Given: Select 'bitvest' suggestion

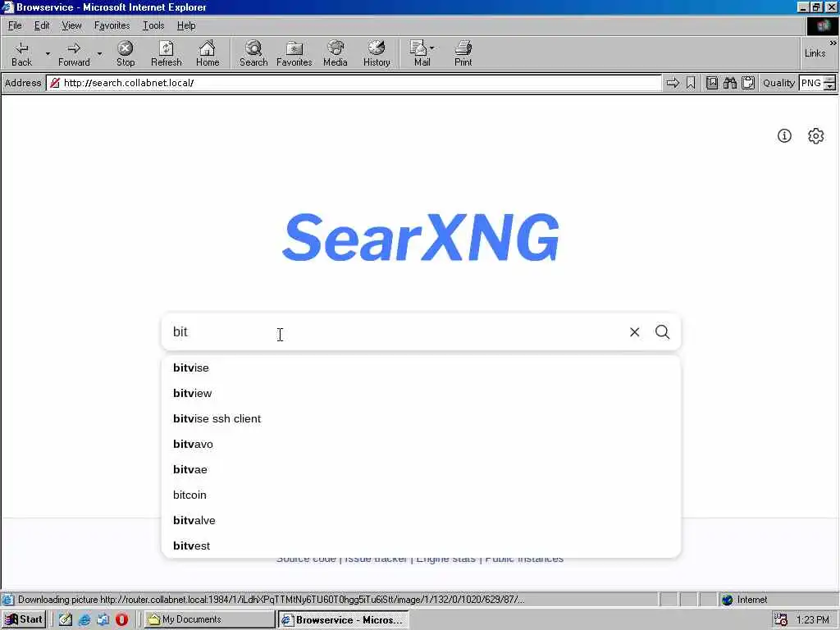Looking at the screenshot, I should click(421, 546).
